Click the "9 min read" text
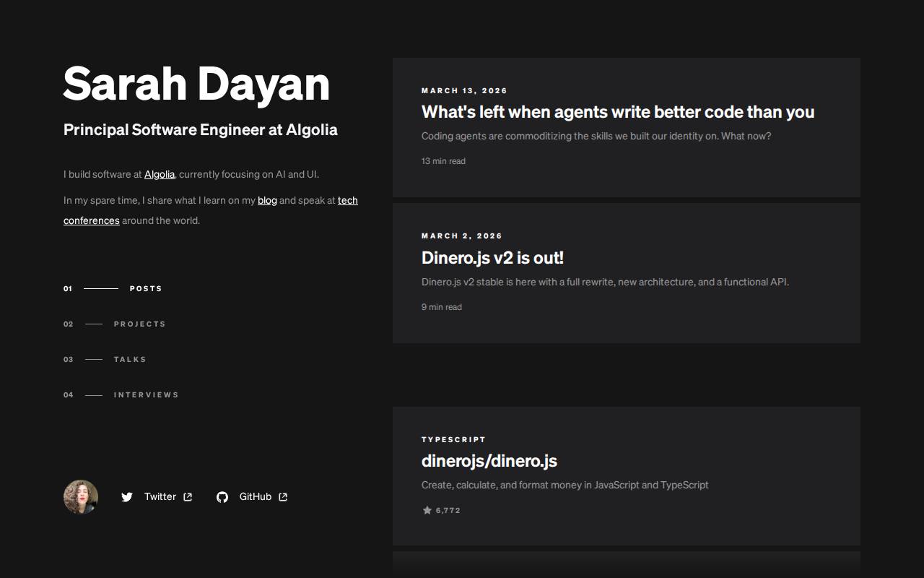This screenshot has height=578, width=924. (442, 307)
